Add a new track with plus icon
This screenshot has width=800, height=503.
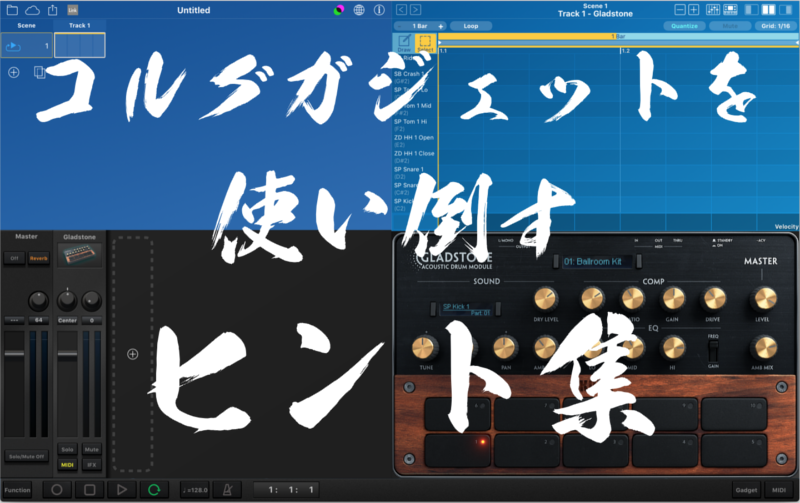[133, 354]
